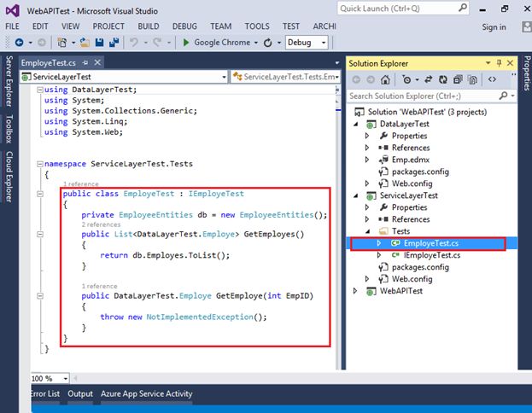Click the browser Refresh icon in toolbar
This screenshot has width=532, height=413.
coord(268,43)
